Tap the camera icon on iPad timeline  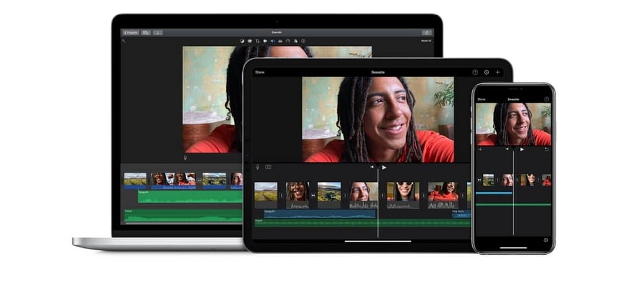(268, 167)
